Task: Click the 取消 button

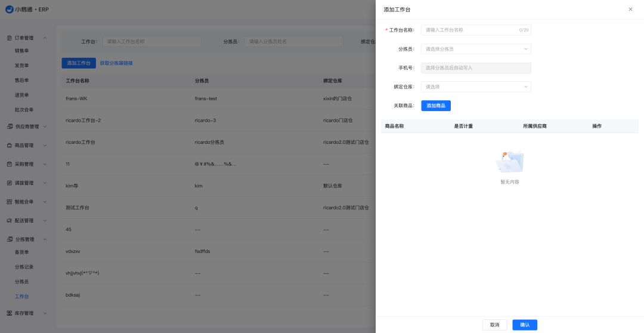Action: [x=494, y=325]
